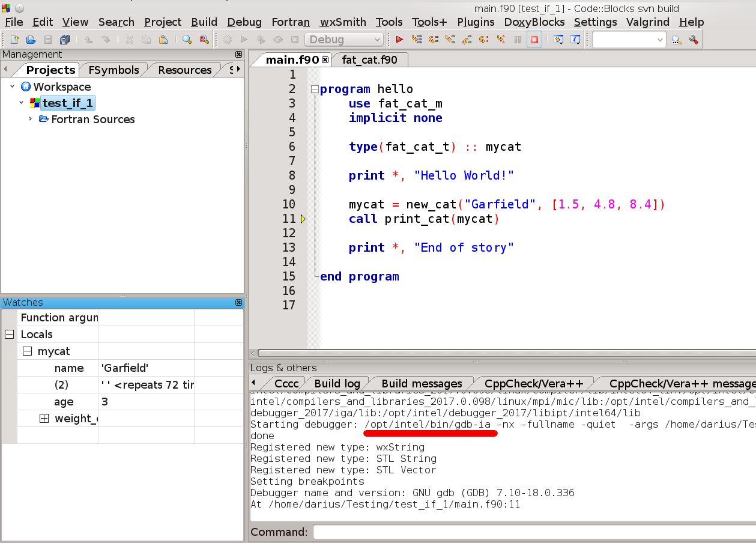Screen dimensions: 756x543
Task: Close the Management panel
Action: pos(238,54)
